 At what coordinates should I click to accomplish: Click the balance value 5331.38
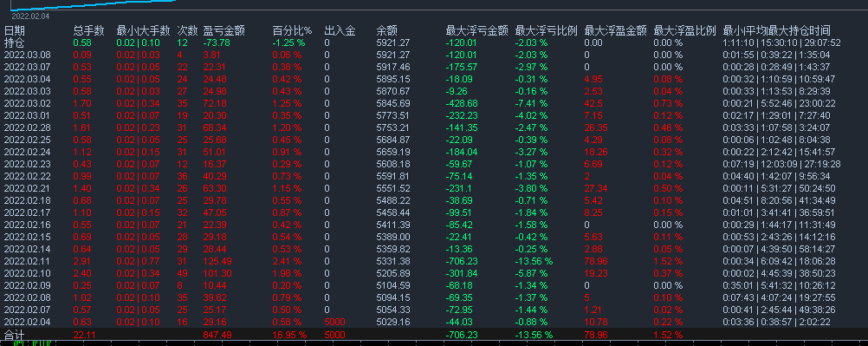(x=393, y=261)
